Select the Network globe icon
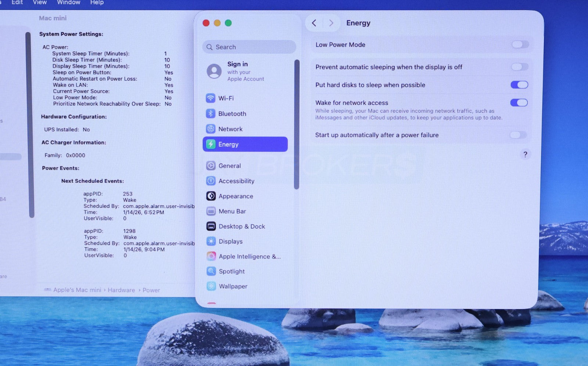588x366 pixels. click(211, 129)
